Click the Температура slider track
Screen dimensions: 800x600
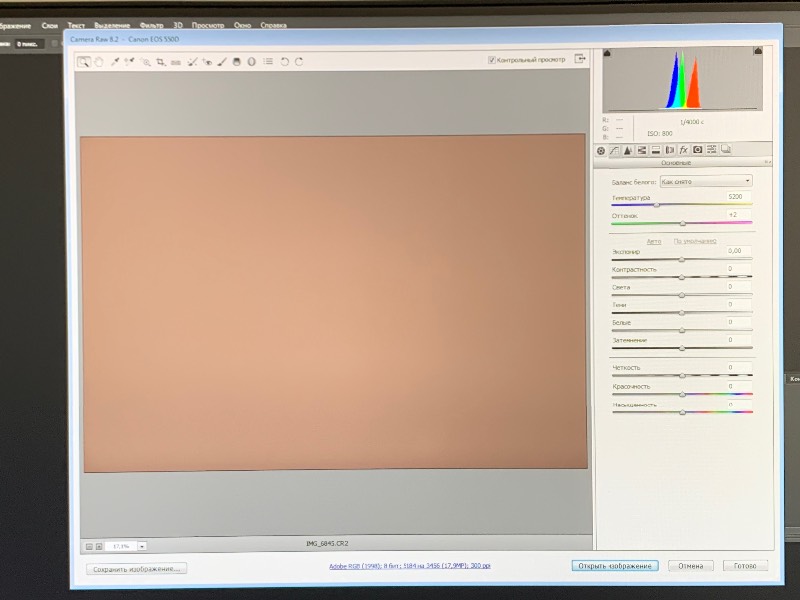(x=682, y=205)
